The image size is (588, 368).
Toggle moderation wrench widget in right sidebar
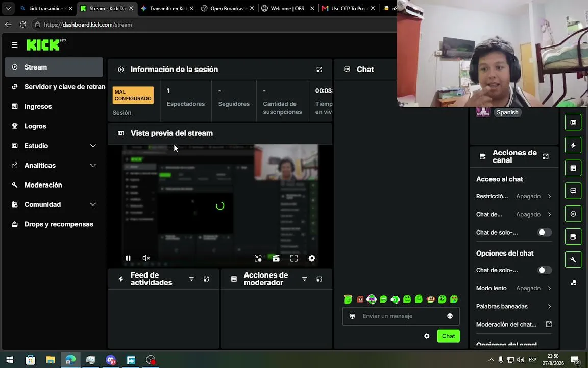coord(573,260)
